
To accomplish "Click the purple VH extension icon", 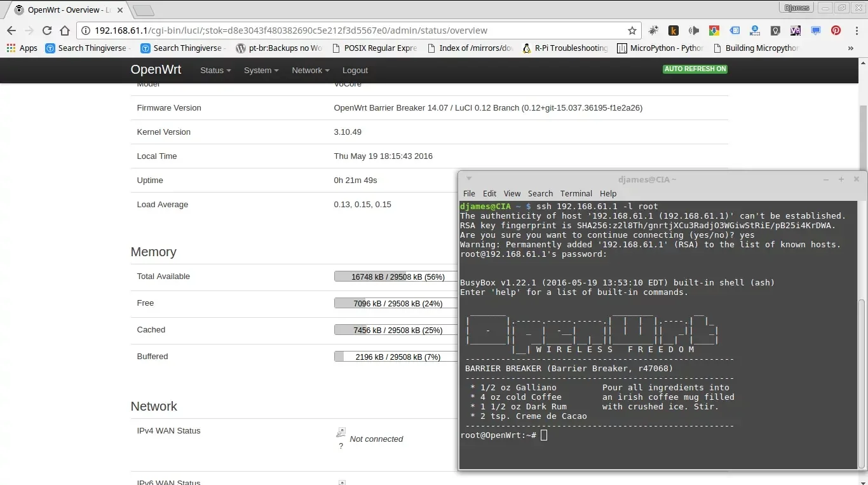I will click(x=796, y=31).
